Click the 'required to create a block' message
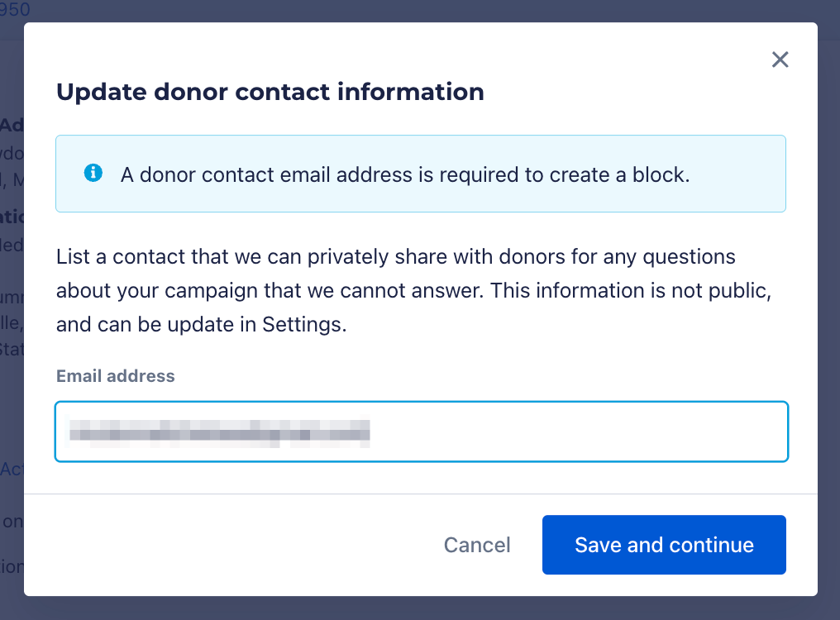The width and height of the screenshot is (840, 620). point(405,174)
